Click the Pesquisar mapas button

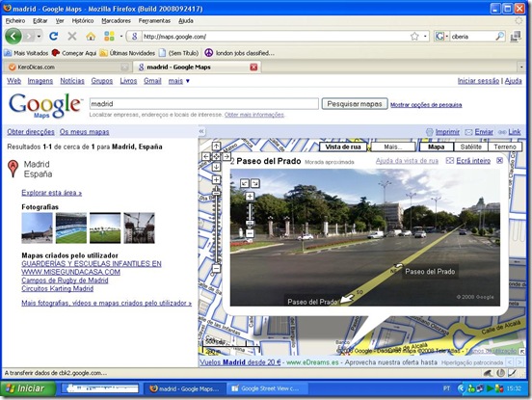(x=355, y=104)
